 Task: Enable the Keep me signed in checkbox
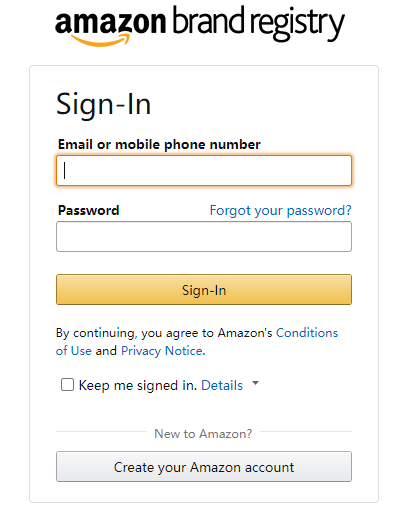67,384
